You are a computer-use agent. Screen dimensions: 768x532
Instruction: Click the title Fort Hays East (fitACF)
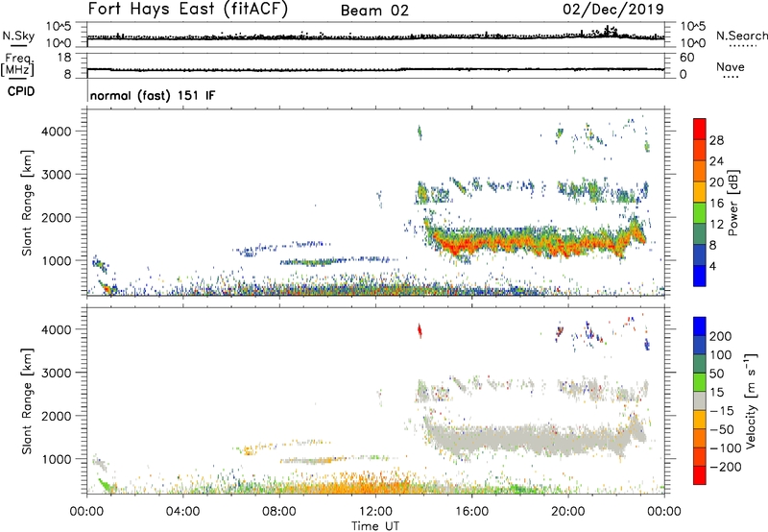[188, 9]
